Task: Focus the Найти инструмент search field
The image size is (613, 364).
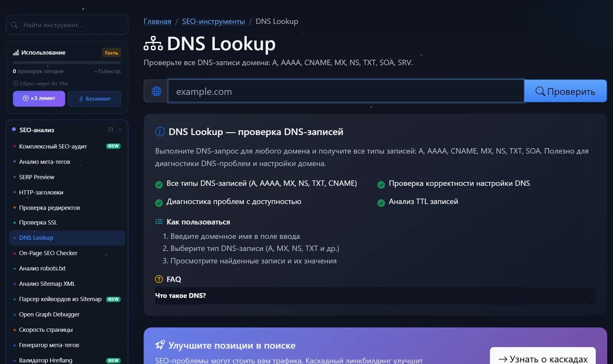Action: [x=67, y=25]
